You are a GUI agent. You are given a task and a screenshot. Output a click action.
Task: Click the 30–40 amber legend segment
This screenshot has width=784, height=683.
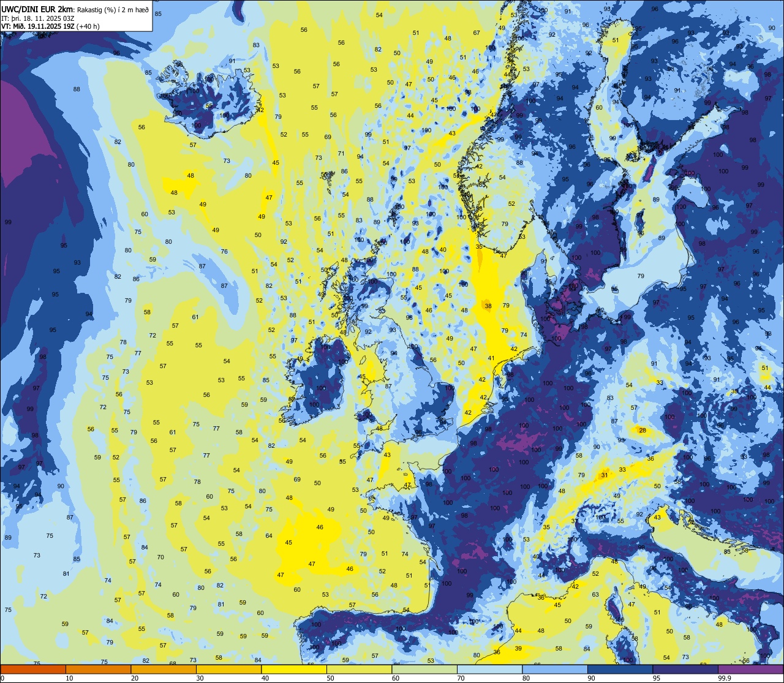(228, 670)
